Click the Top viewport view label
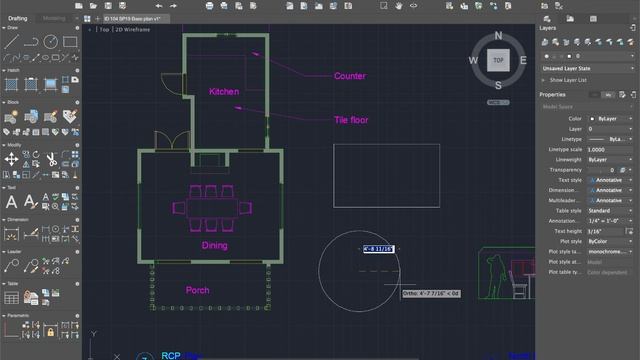 coord(104,29)
